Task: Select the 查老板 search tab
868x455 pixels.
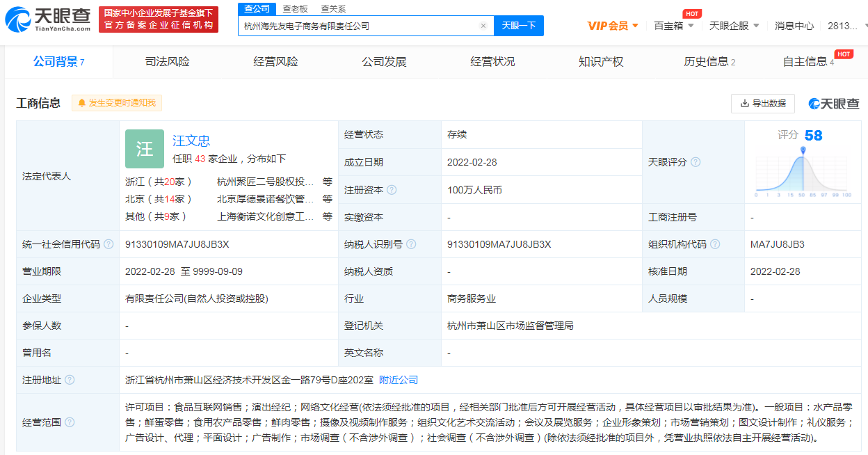Action: click(x=296, y=9)
